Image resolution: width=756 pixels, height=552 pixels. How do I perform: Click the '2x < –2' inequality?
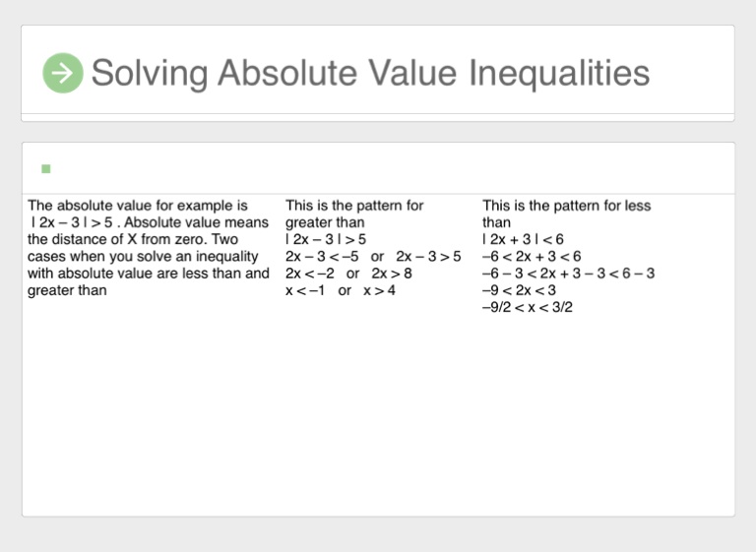point(310,274)
